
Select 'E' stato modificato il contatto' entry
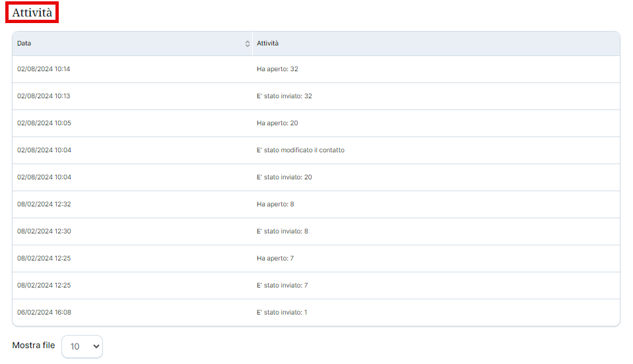pos(300,150)
